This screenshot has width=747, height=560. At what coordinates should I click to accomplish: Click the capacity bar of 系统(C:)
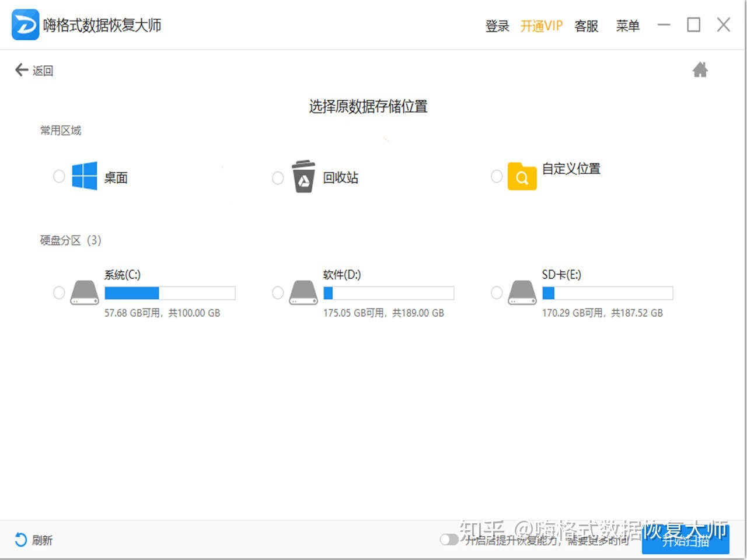click(x=170, y=293)
